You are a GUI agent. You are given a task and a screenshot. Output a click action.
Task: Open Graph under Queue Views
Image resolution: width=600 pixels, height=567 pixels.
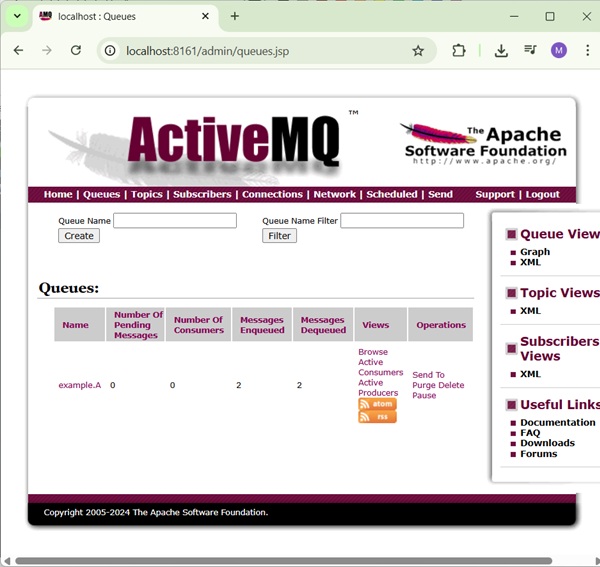pos(535,252)
